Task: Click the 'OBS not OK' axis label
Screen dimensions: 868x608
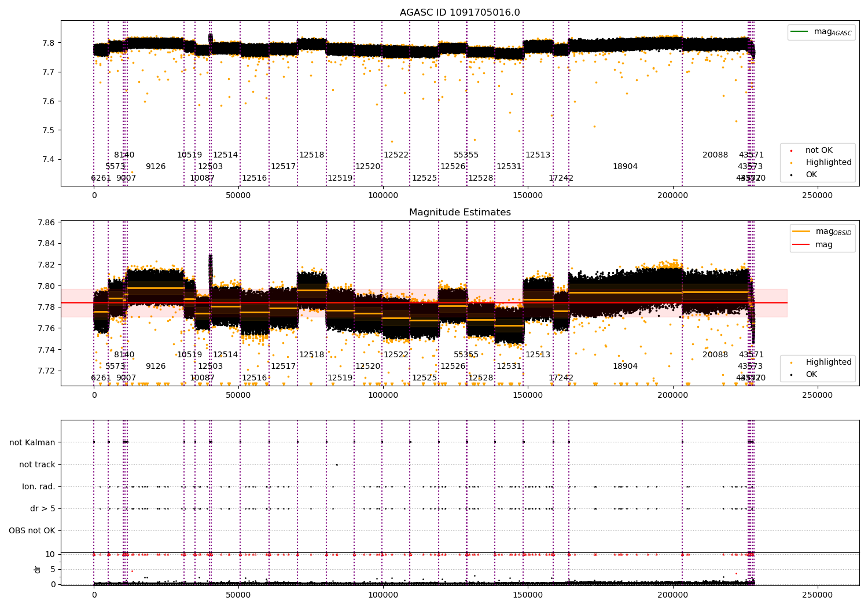Action: pos(32,530)
